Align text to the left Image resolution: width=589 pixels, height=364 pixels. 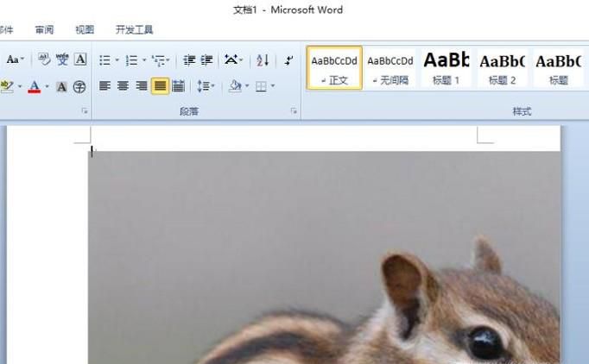pos(104,86)
